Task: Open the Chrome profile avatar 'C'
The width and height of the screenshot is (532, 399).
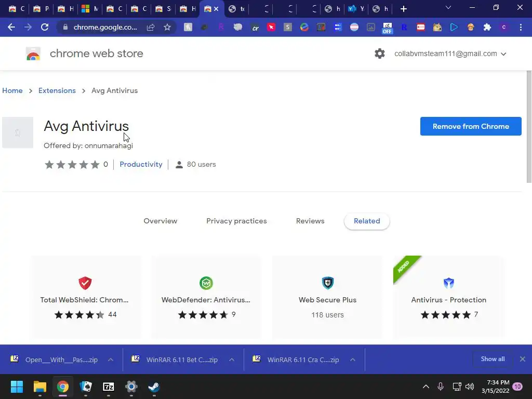Action: [504, 27]
